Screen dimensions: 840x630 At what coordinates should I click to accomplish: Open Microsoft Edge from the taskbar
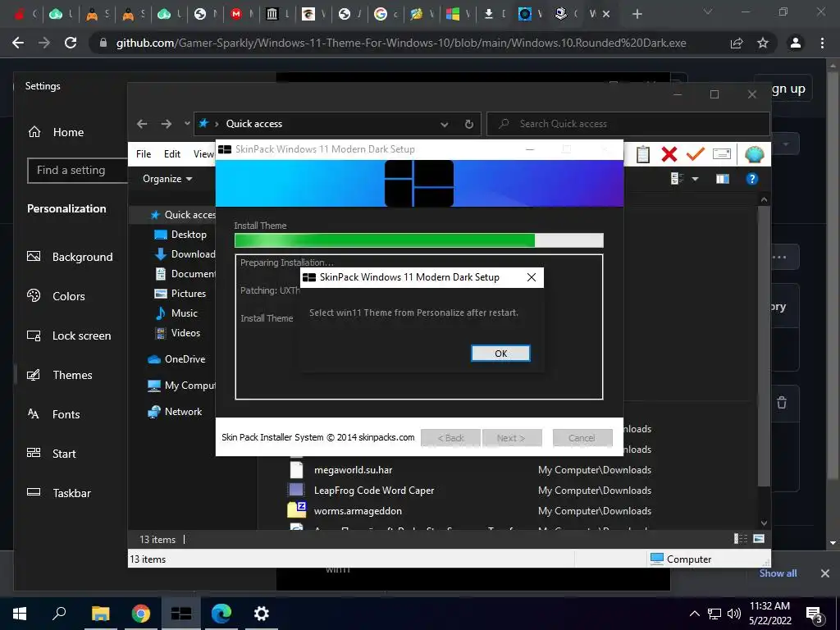point(221,614)
